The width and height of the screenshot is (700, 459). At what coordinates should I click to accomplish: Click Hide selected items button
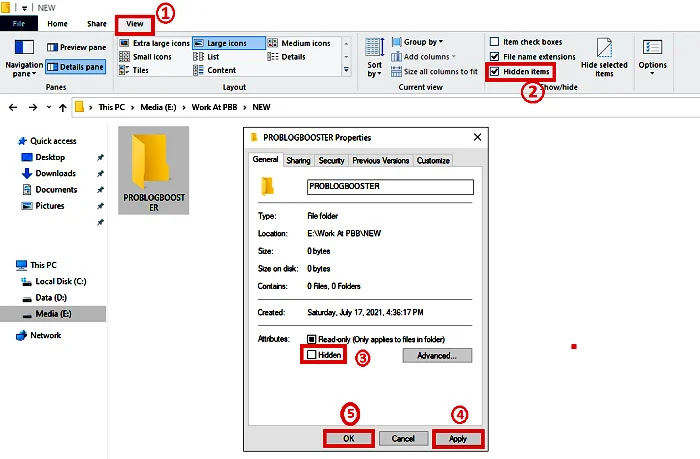[604, 58]
